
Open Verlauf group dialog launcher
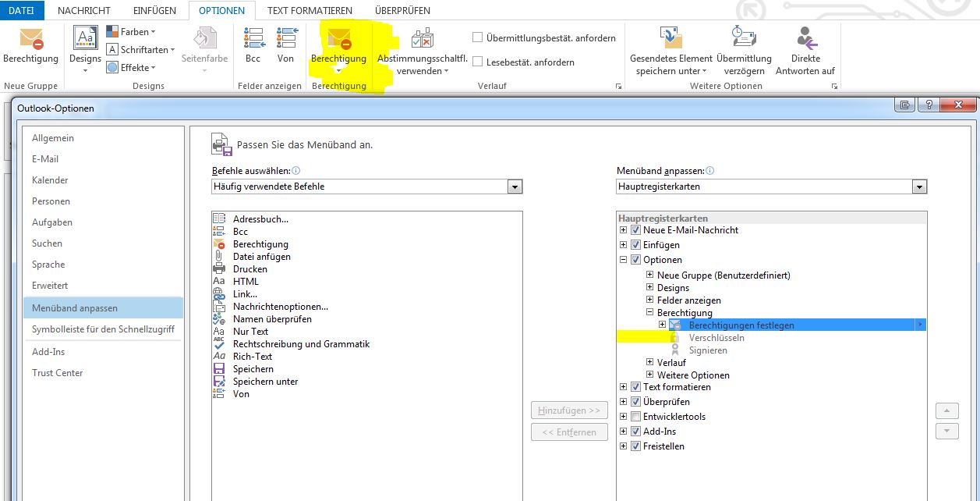(618, 86)
